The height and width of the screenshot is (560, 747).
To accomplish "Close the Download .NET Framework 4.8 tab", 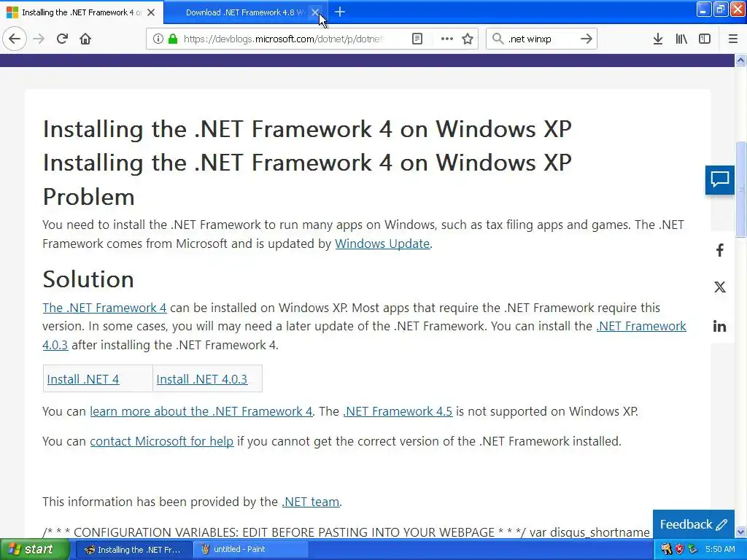I will (315, 12).
